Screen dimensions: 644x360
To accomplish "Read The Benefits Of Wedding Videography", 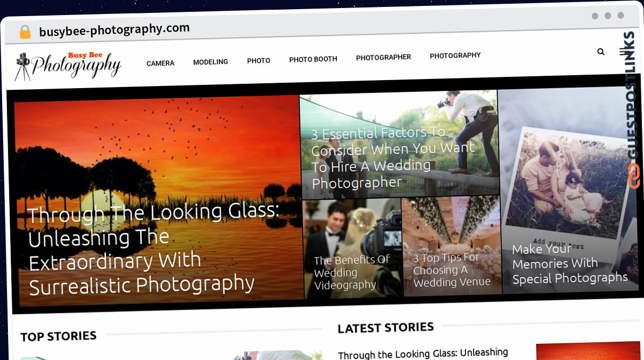I will pyautogui.click(x=352, y=272).
